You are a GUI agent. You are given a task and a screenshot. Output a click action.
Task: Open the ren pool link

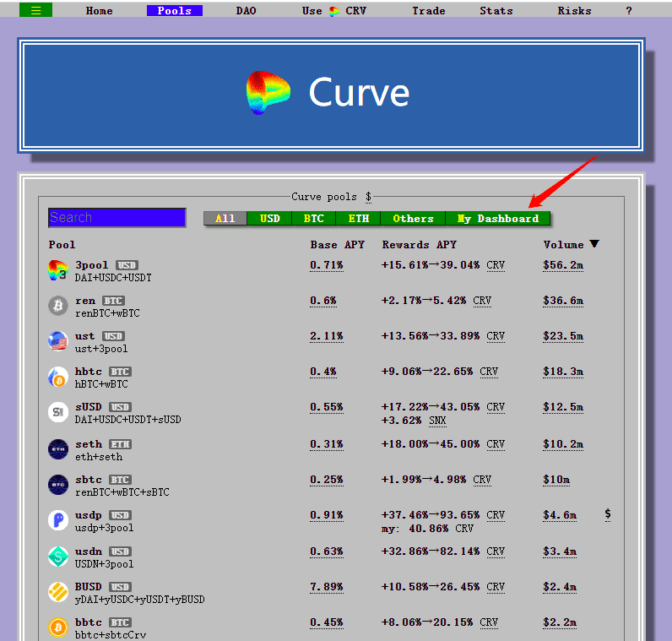click(x=85, y=301)
